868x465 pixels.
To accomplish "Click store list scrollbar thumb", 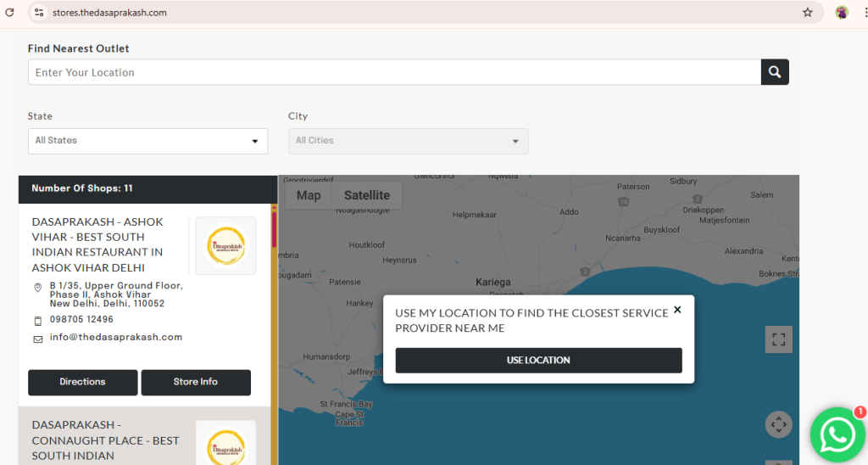I will 274,229.
